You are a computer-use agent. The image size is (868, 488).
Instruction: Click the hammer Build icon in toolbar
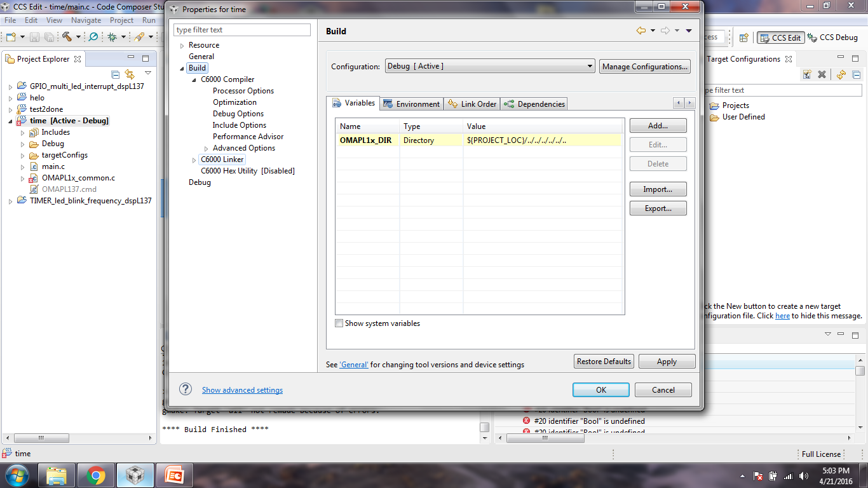click(67, 37)
